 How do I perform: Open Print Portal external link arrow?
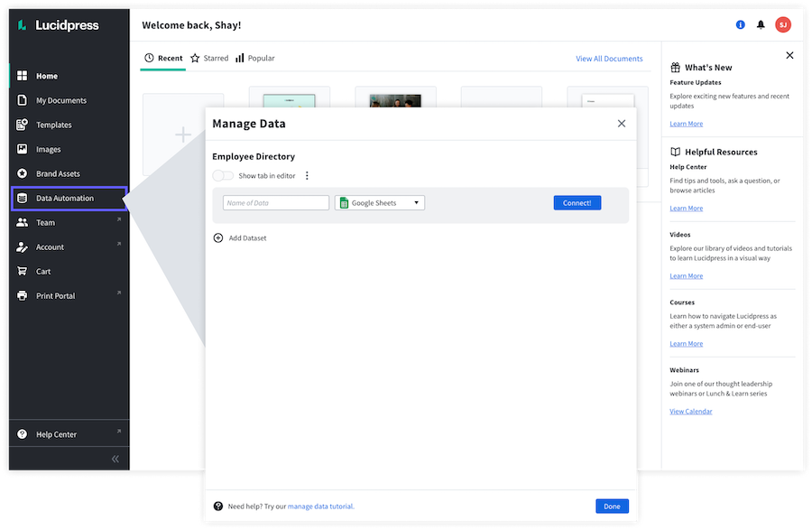tap(118, 293)
